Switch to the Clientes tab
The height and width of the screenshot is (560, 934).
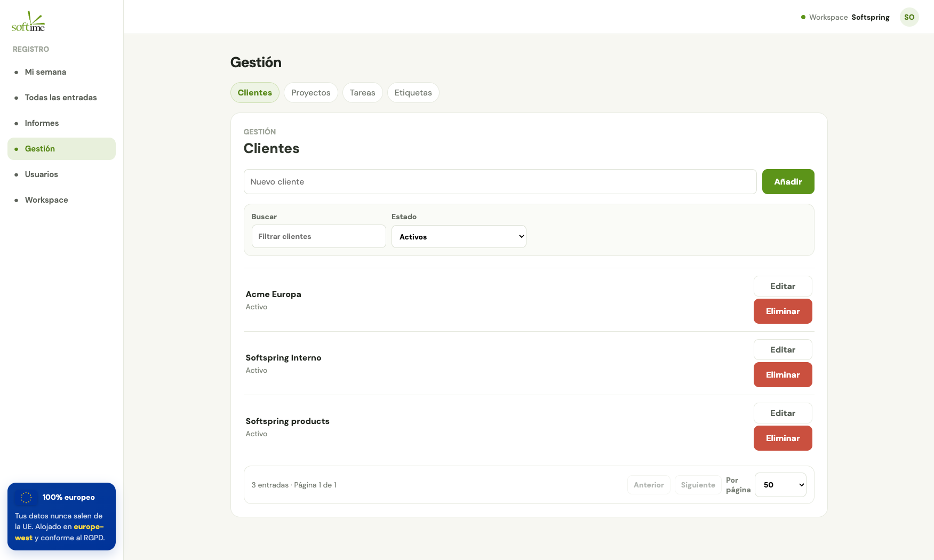[x=255, y=93]
